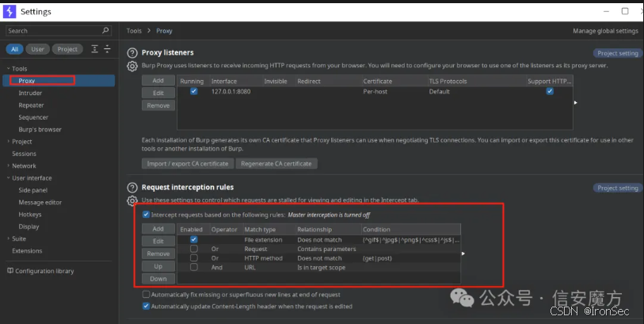Screen dimensions: 644x324
Task: Click the settings Search field
Action: click(59, 31)
